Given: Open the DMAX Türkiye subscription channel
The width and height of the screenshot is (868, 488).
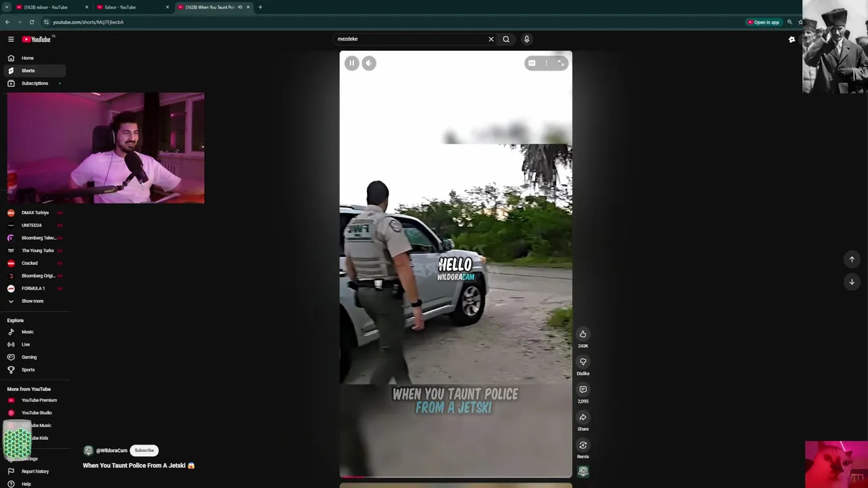Looking at the screenshot, I should [x=35, y=213].
